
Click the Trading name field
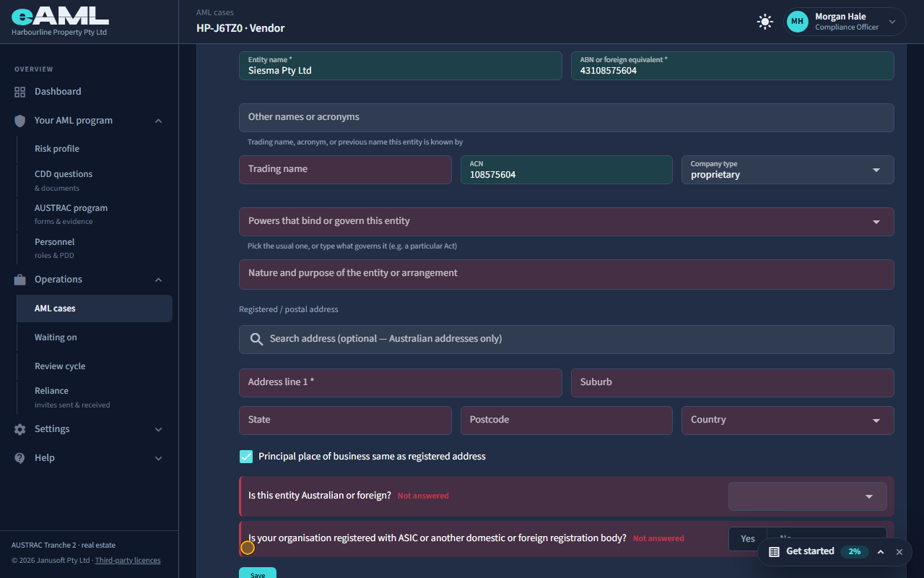click(x=345, y=170)
